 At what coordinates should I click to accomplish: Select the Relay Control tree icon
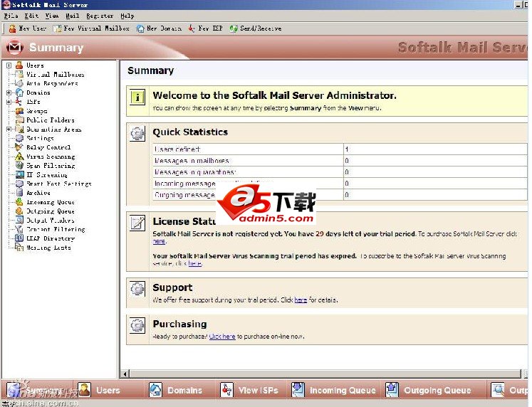pyautogui.click(x=19, y=147)
